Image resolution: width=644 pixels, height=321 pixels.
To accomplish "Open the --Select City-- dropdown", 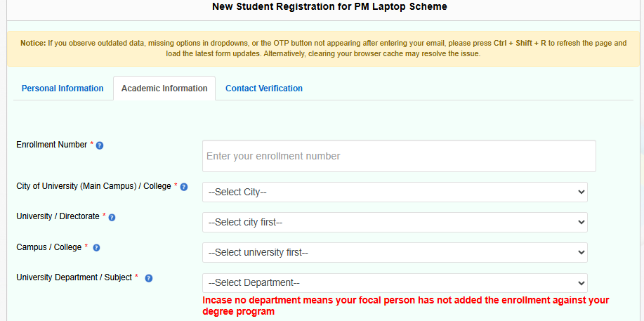I will 395,192.
